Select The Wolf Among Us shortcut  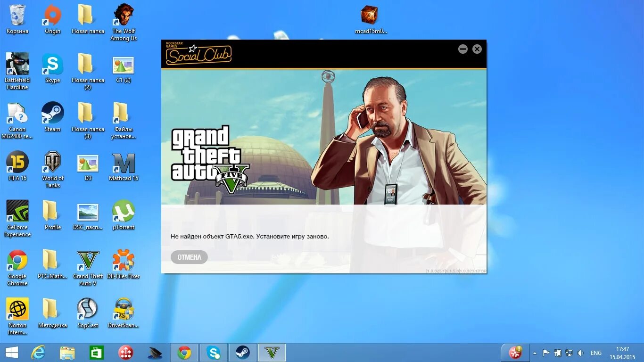pyautogui.click(x=124, y=23)
